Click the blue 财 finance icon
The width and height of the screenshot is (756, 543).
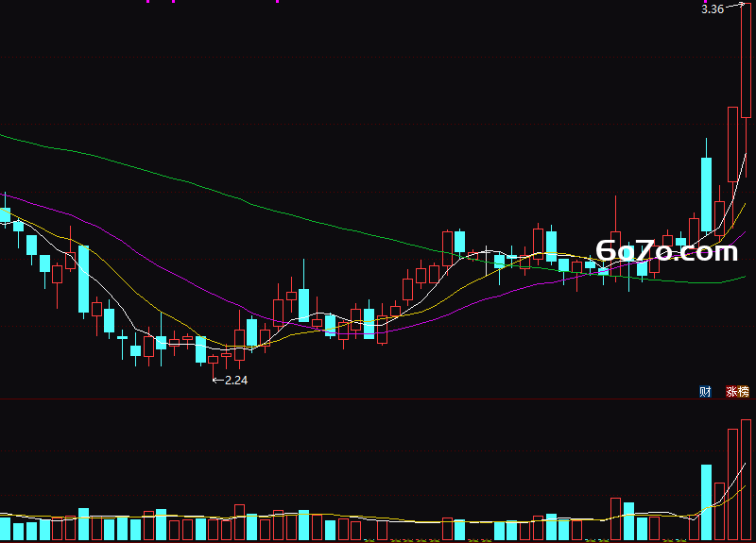coord(705,391)
